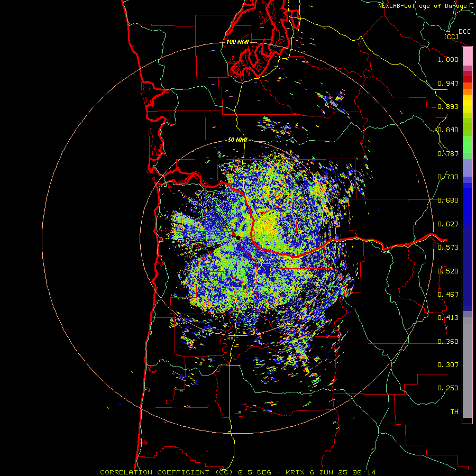The image size is (476, 476).
Task: Click the NEXLAB-College of DuPage header text
Action: (x=423, y=6)
